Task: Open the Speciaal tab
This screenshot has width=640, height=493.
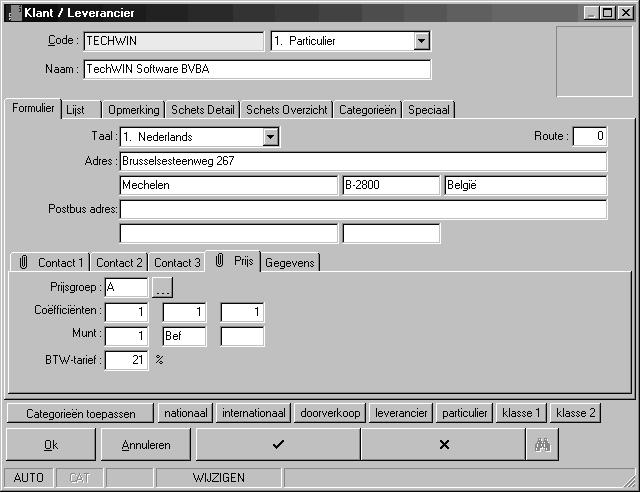Action: 429,110
